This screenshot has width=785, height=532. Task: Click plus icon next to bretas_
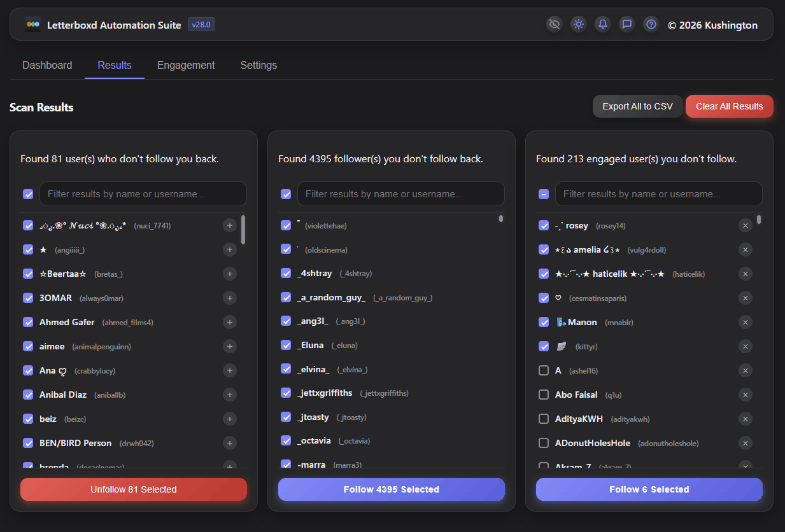pos(230,274)
